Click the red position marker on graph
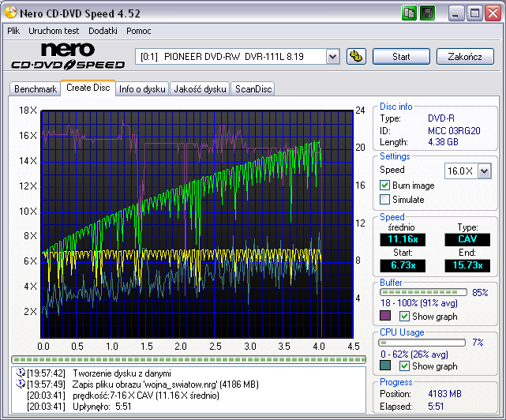 click(x=322, y=224)
